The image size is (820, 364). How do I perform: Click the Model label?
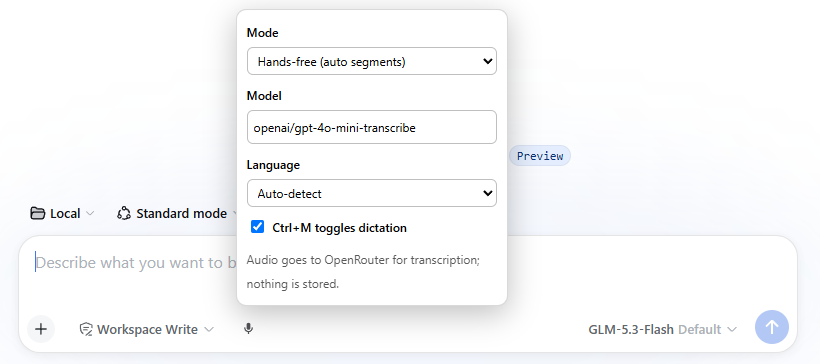tap(264, 96)
